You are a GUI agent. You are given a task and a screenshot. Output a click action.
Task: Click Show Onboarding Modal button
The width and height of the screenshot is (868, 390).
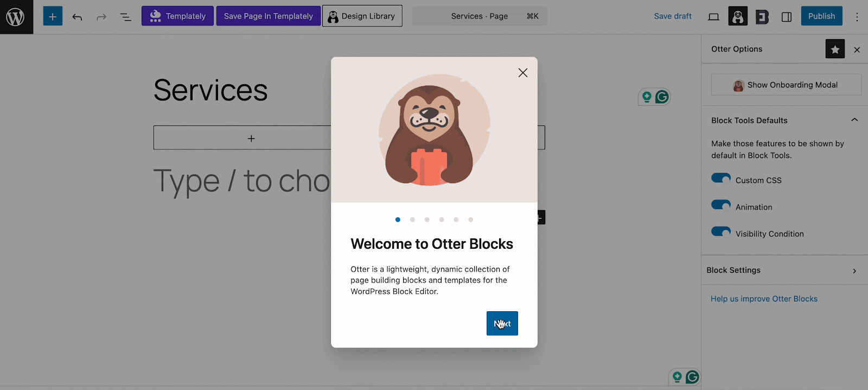pos(786,85)
